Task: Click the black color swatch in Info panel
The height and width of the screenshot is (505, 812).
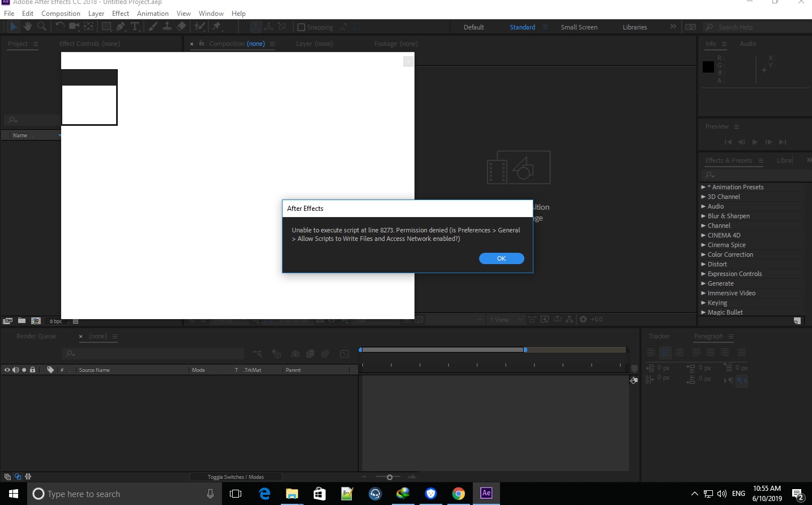Action: click(x=708, y=67)
